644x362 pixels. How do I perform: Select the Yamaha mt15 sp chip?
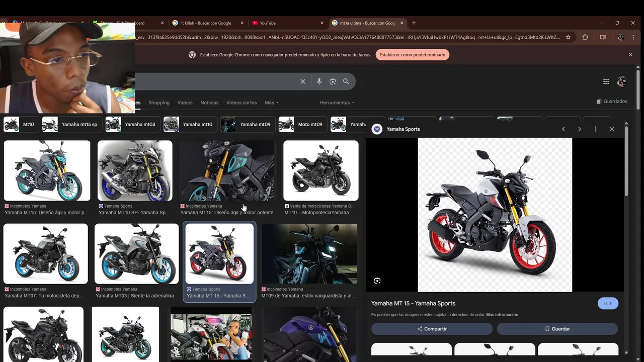click(x=72, y=124)
